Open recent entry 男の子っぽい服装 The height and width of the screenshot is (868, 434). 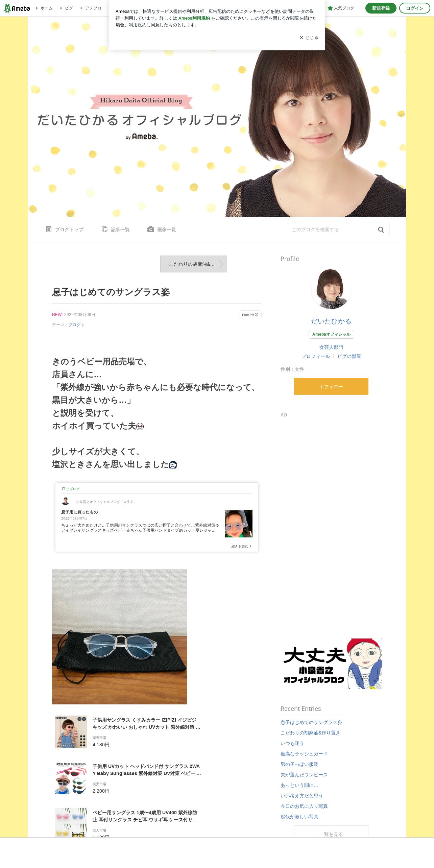click(299, 764)
